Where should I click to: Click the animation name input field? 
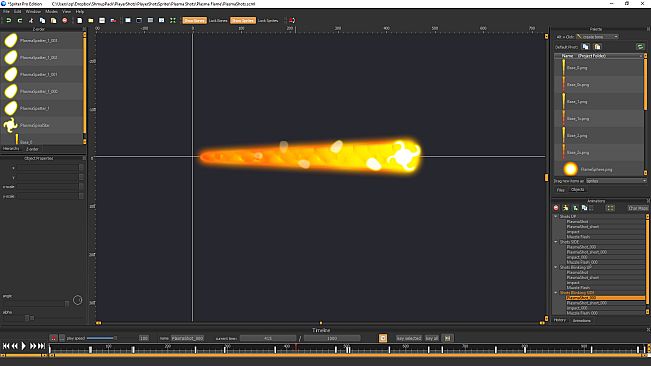pyautogui.click(x=188, y=338)
